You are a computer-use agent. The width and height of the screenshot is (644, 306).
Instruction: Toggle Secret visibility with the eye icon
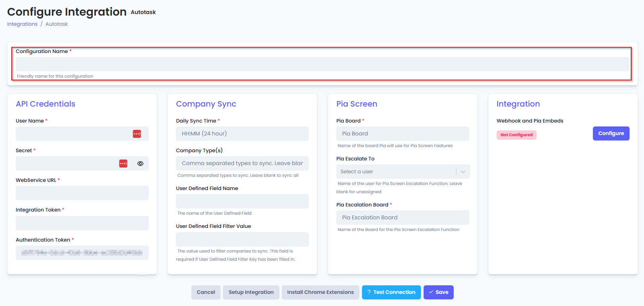click(140, 164)
